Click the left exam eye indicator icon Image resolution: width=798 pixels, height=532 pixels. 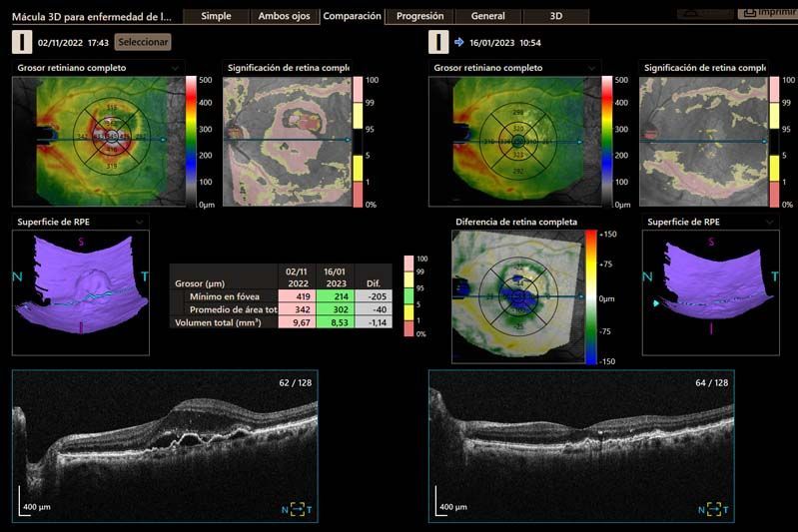[x=22, y=42]
